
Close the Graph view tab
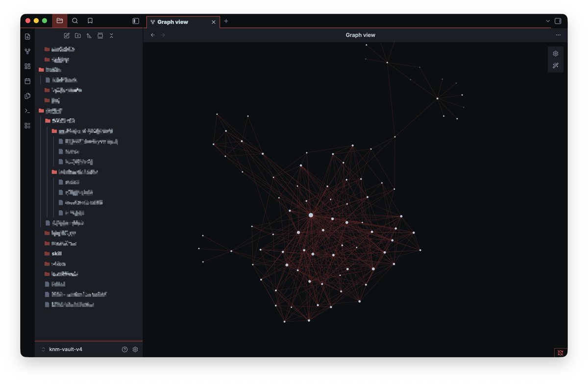[x=213, y=22]
